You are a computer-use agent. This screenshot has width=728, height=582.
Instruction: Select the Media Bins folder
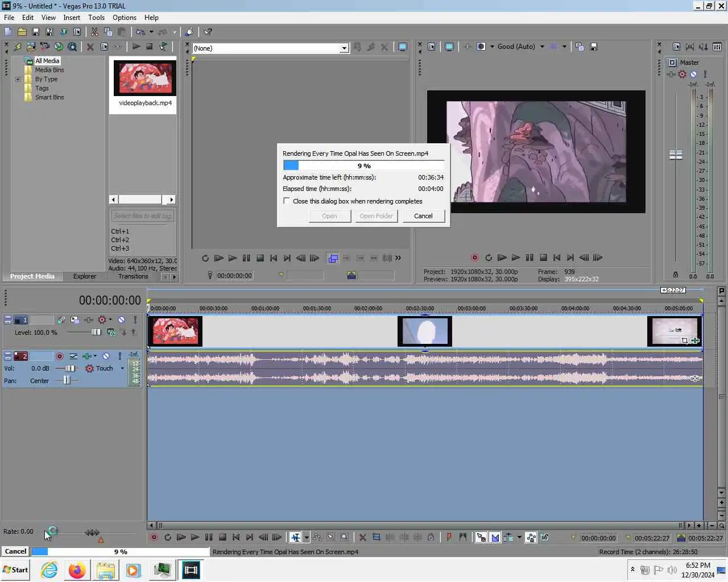tap(49, 70)
